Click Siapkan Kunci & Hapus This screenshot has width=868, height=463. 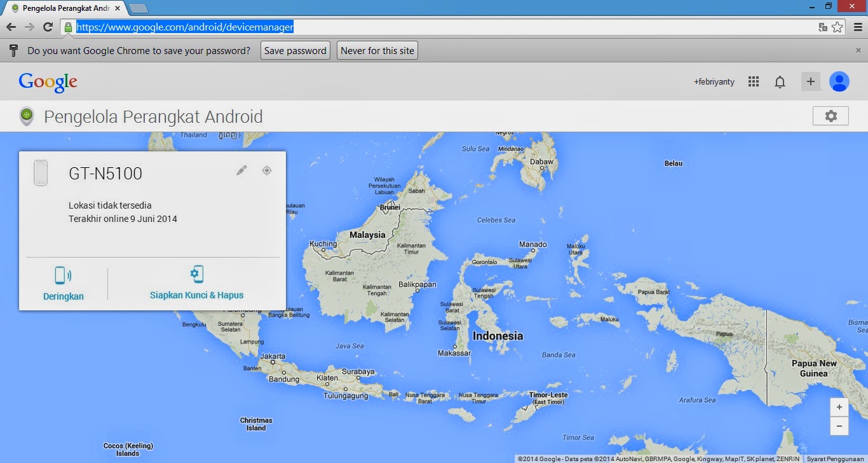[196, 284]
